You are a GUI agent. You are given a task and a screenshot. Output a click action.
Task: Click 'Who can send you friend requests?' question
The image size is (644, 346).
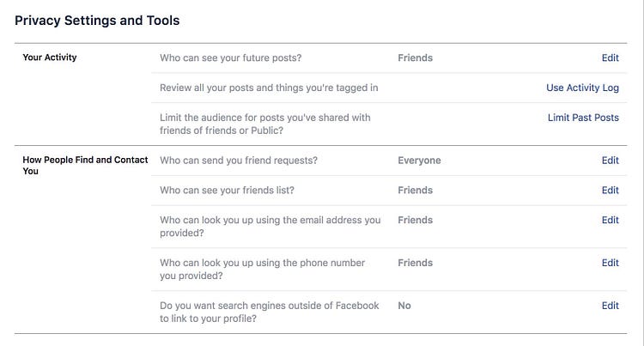click(x=239, y=161)
